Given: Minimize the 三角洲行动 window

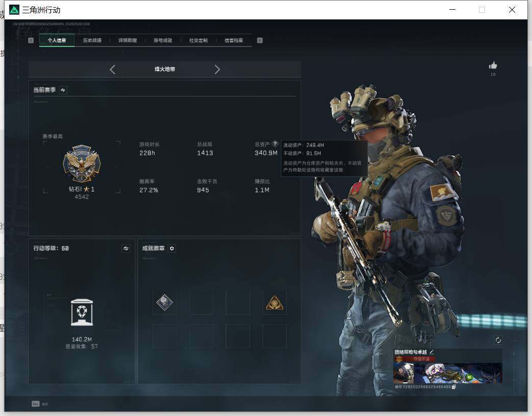Looking at the screenshot, I should [452, 10].
